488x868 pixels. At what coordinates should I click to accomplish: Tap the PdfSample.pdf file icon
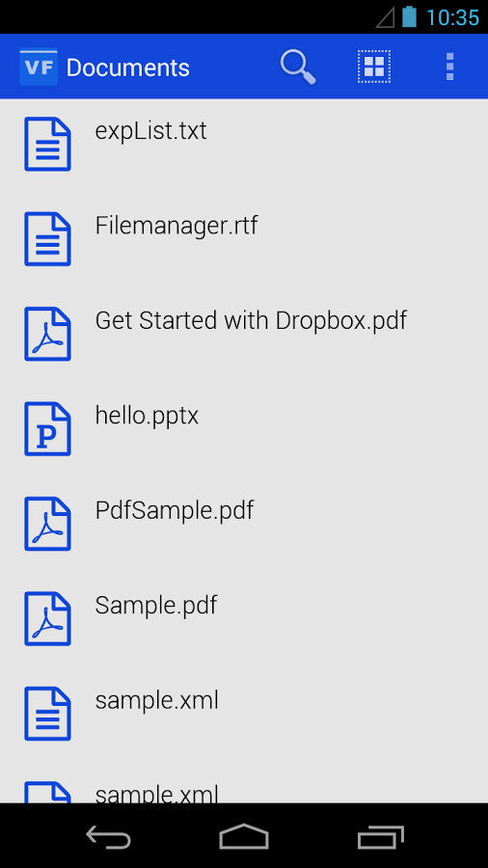click(x=47, y=524)
